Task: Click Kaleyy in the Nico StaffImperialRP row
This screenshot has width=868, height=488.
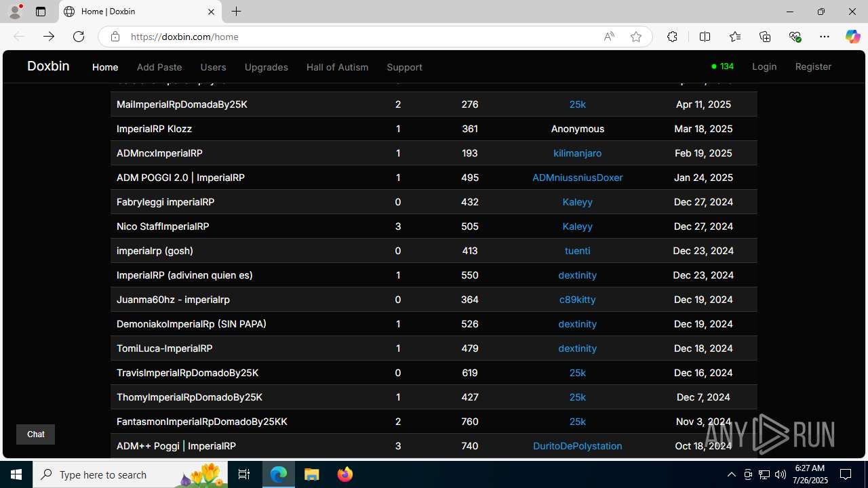Action: (577, 226)
